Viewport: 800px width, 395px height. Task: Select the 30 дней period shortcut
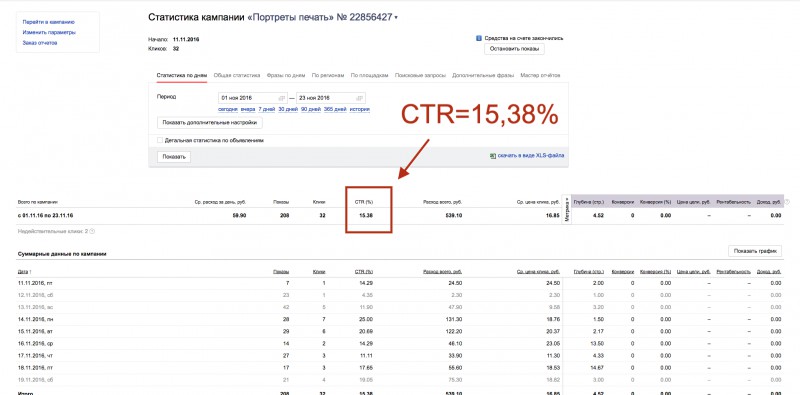click(x=288, y=109)
